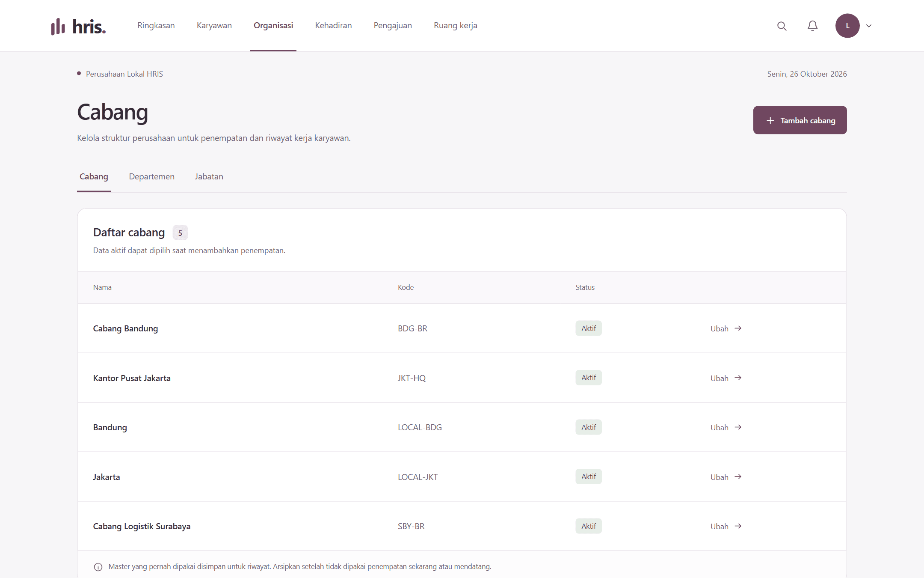Open the Ringkasan menu
This screenshot has height=578, width=924.
click(156, 25)
